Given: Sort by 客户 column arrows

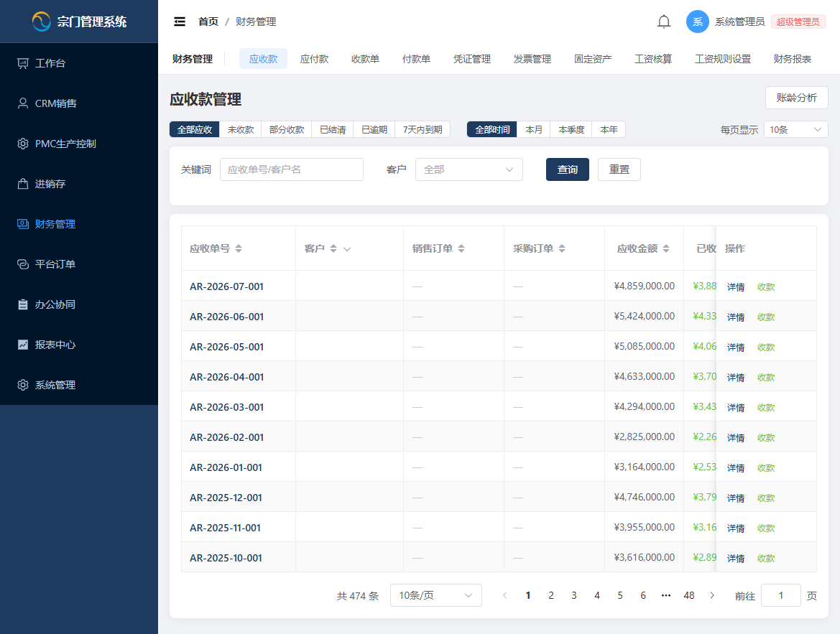Looking at the screenshot, I should point(333,248).
